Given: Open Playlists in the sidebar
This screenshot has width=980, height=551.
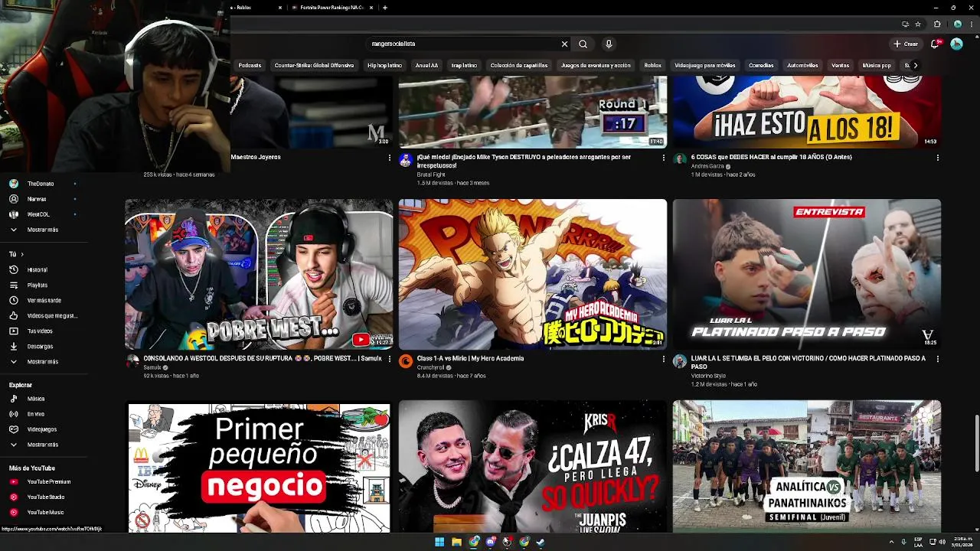Looking at the screenshot, I should click(37, 285).
